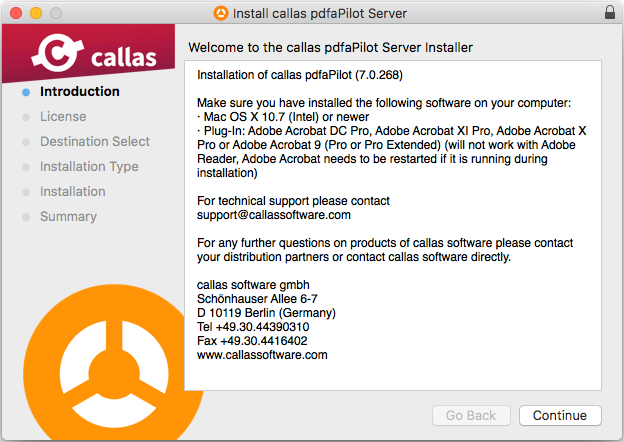The height and width of the screenshot is (442, 624).
Task: Close the installer window with the red button
Action: point(16,13)
